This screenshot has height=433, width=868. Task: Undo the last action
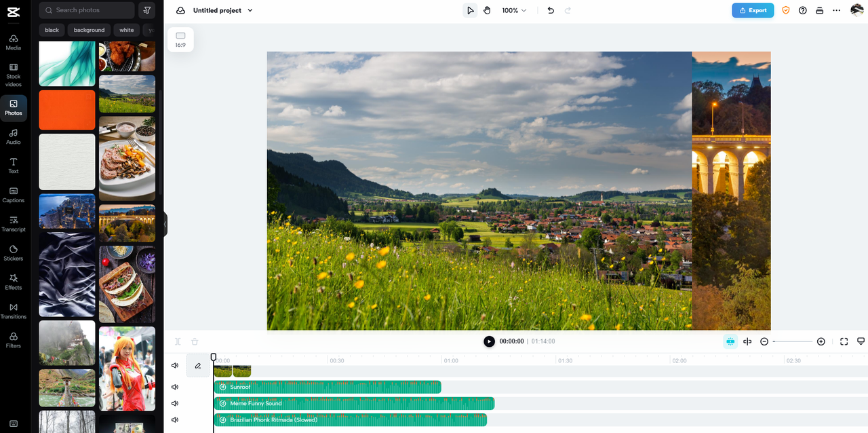[x=551, y=10]
